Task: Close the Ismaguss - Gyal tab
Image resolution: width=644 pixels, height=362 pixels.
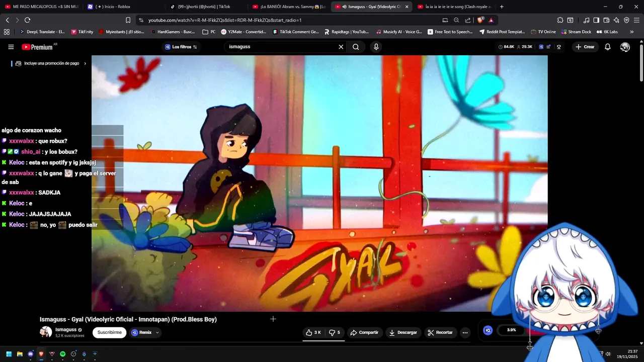Action: [407, 7]
